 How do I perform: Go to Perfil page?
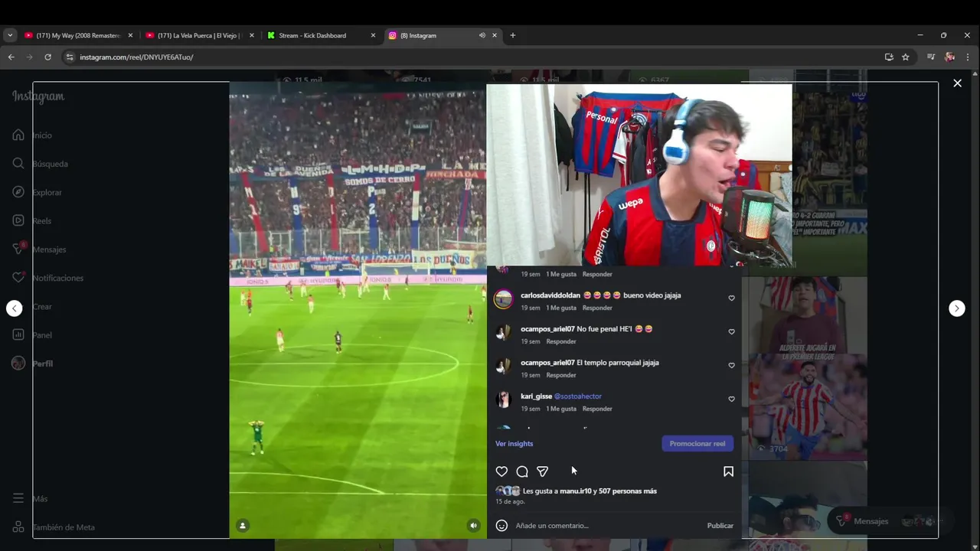pos(32,364)
